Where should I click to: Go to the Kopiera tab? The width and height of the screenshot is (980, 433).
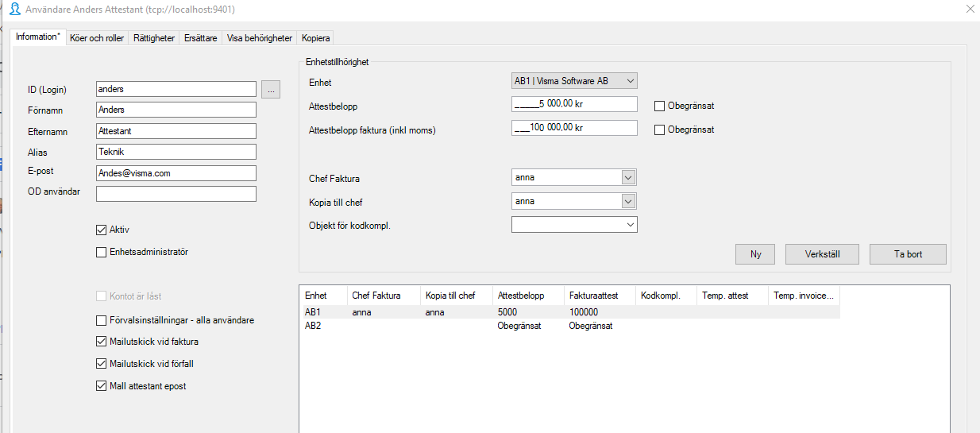pos(316,37)
